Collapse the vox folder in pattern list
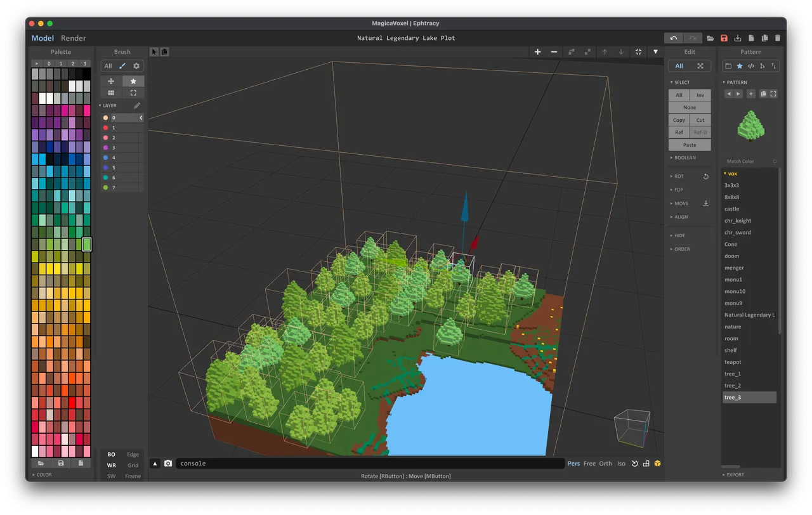This screenshot has width=812, height=515. click(x=730, y=174)
